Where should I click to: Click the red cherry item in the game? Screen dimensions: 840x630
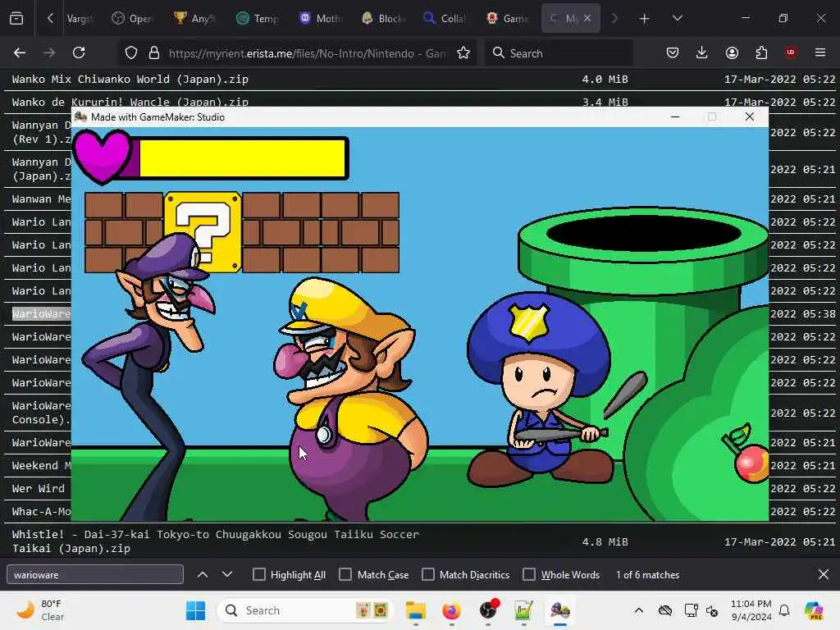coord(751,463)
